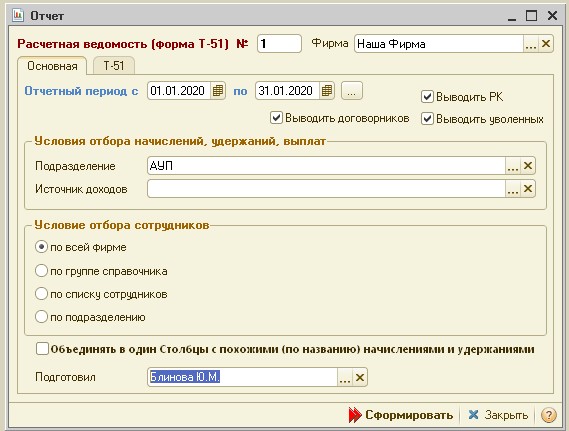
Task: Click into the report number field
Action: point(279,44)
